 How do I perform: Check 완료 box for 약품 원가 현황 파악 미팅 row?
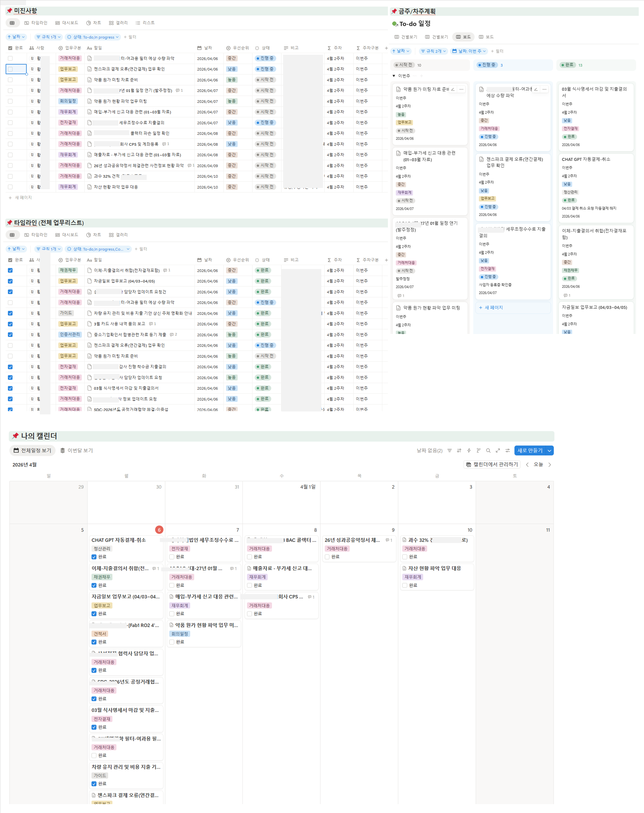point(10,102)
